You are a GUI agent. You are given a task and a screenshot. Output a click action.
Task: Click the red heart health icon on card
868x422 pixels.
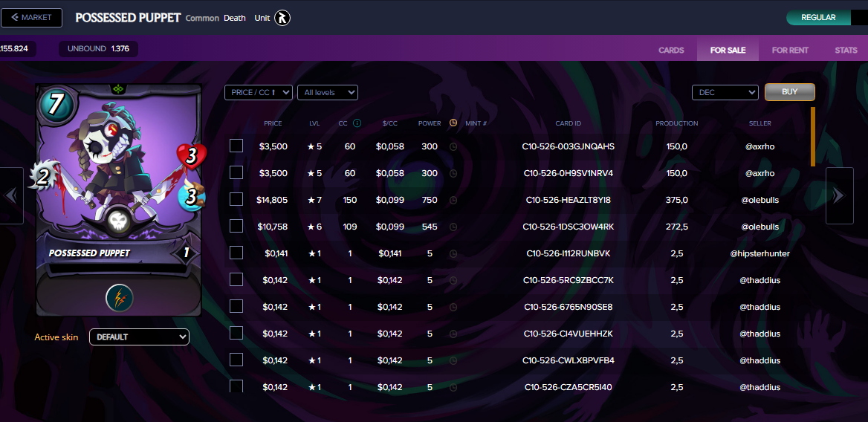click(x=191, y=156)
